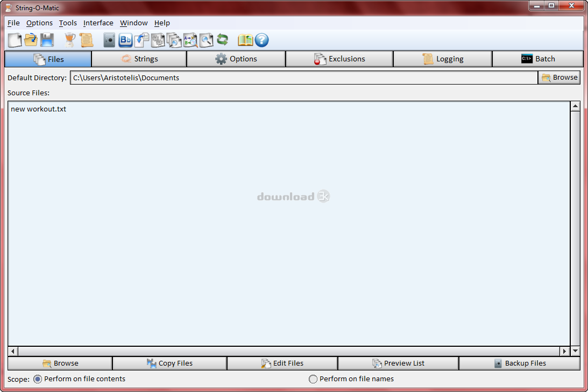Click the blue floppy disk Save icon

click(x=47, y=40)
